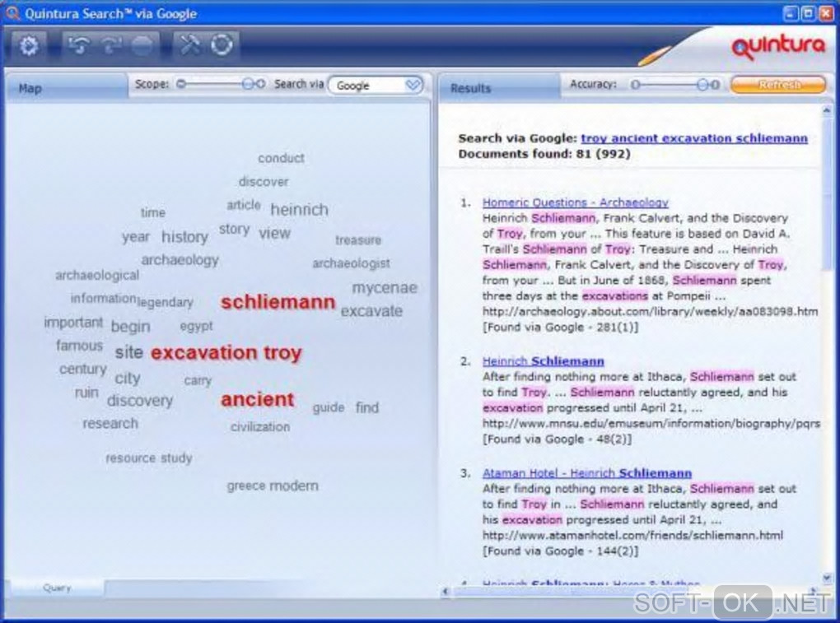Click the word 'modern' in the map

[293, 486]
